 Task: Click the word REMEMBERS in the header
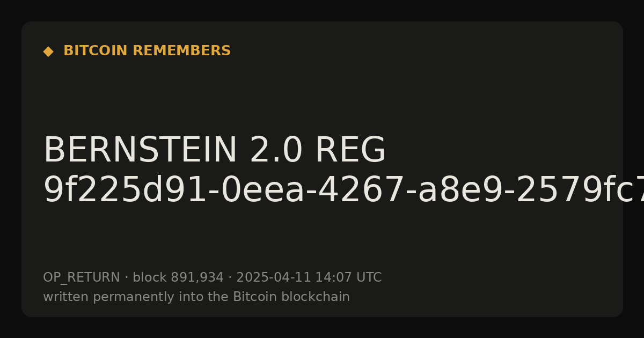point(182,51)
